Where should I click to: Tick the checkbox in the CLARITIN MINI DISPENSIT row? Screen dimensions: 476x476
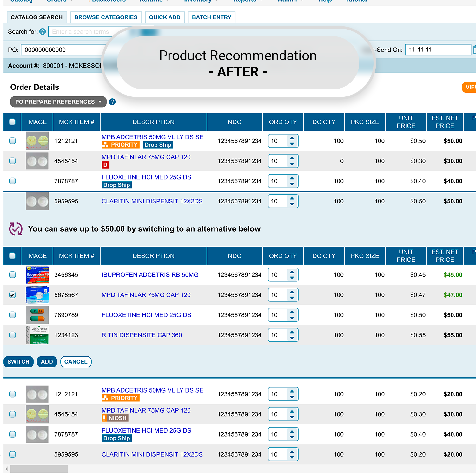pyautogui.click(x=12, y=454)
